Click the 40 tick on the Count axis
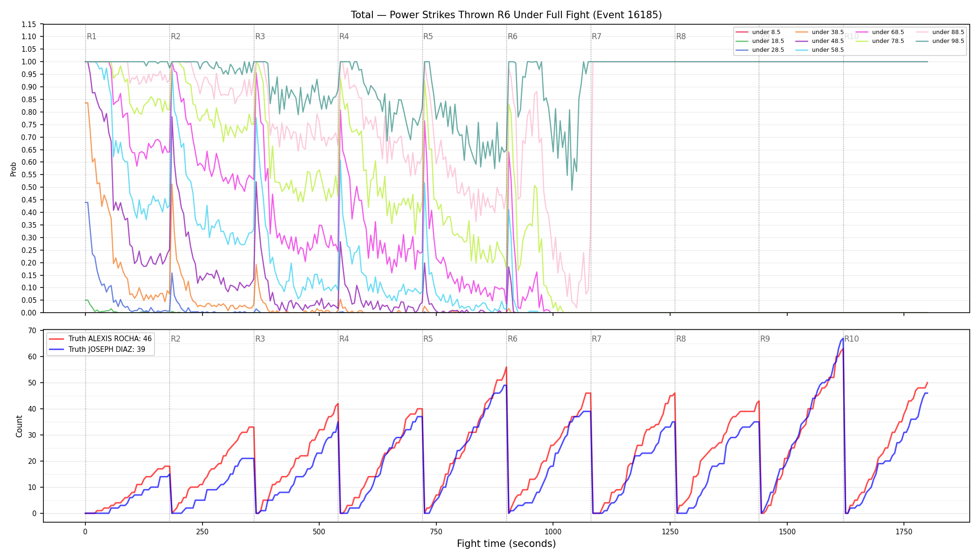 pyautogui.click(x=32, y=409)
